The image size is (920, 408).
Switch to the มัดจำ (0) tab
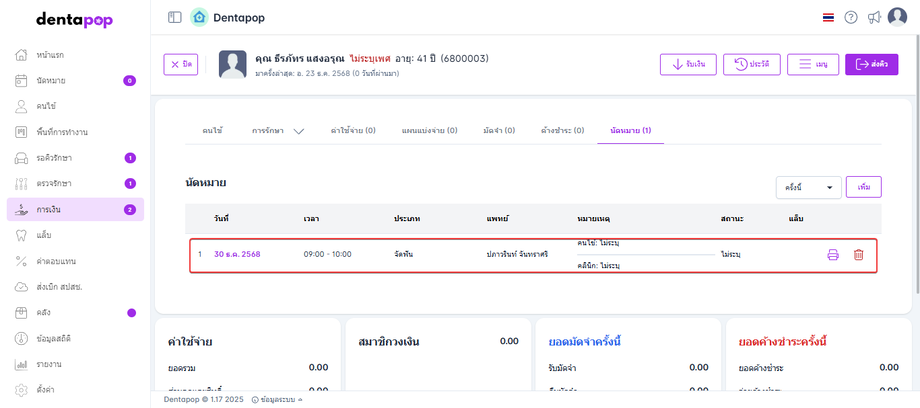(x=498, y=131)
